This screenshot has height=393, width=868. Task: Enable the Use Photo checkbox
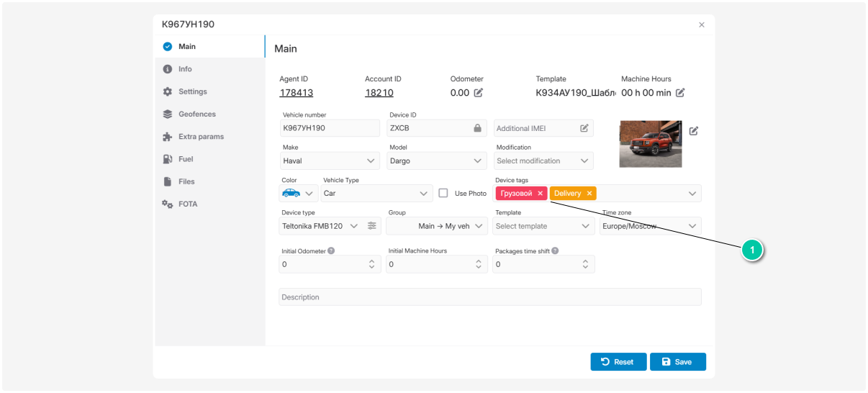pos(443,193)
